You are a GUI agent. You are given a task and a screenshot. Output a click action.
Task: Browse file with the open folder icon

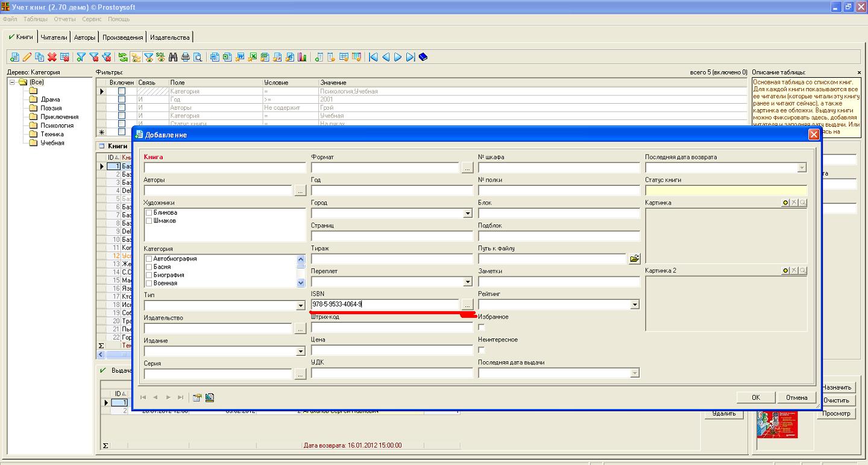click(x=634, y=259)
